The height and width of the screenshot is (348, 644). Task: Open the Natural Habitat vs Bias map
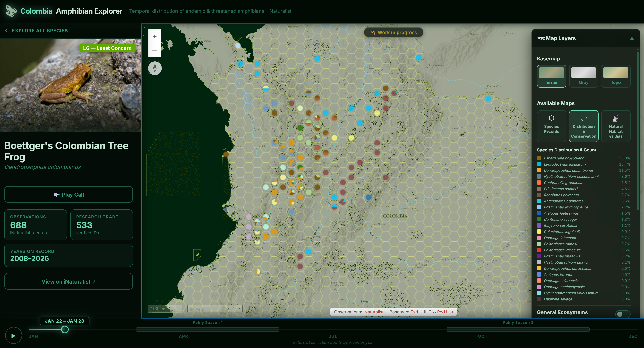(615, 126)
